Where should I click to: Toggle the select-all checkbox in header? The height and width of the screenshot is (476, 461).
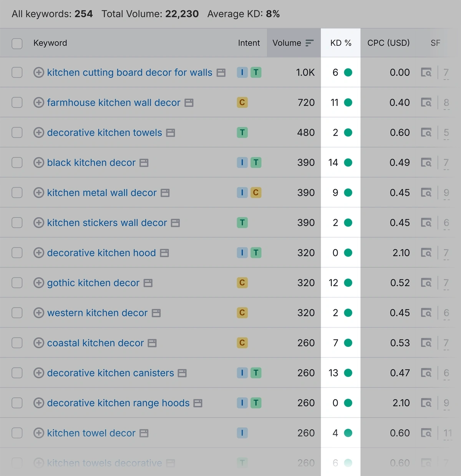(17, 43)
